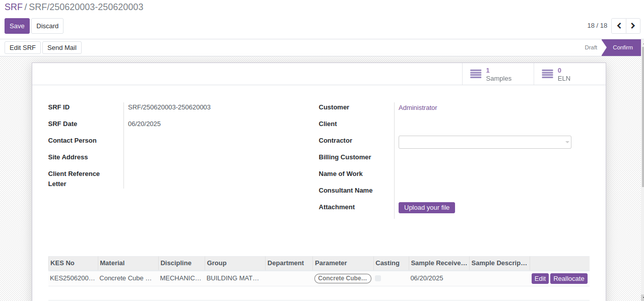Toggle the Casting checkbox in sample row
The height and width of the screenshot is (301, 644).
(x=378, y=278)
